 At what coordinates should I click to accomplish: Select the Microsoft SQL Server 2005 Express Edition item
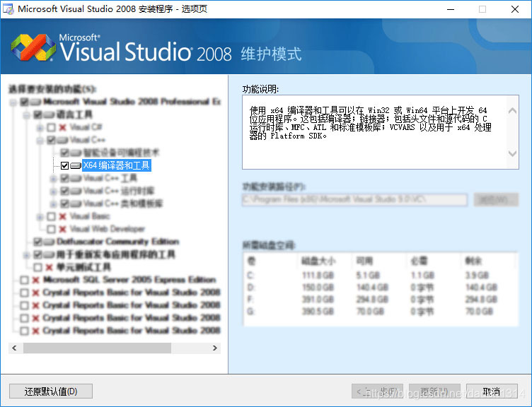(x=129, y=280)
